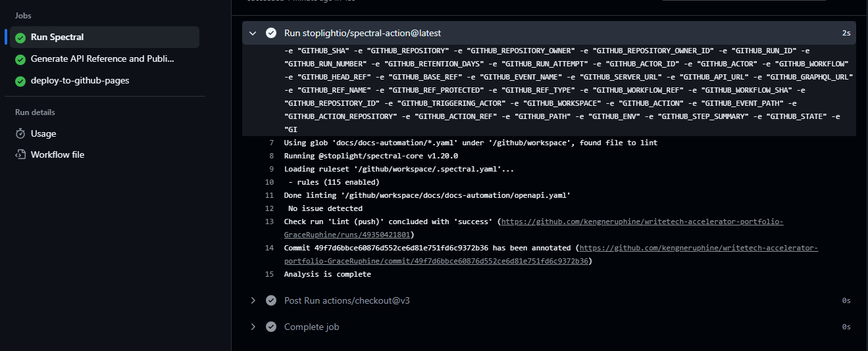Click the Usage stopwatch icon
This screenshot has height=351, width=868.
point(20,133)
